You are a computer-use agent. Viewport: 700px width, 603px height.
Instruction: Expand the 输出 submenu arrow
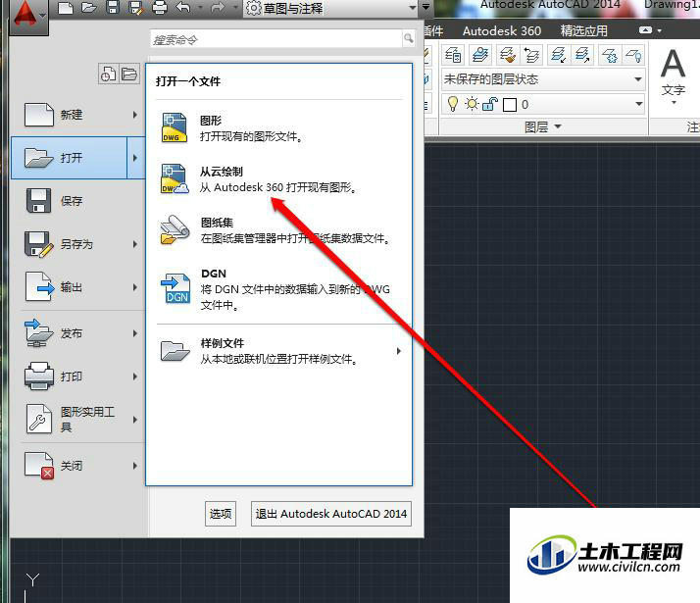[x=135, y=287]
